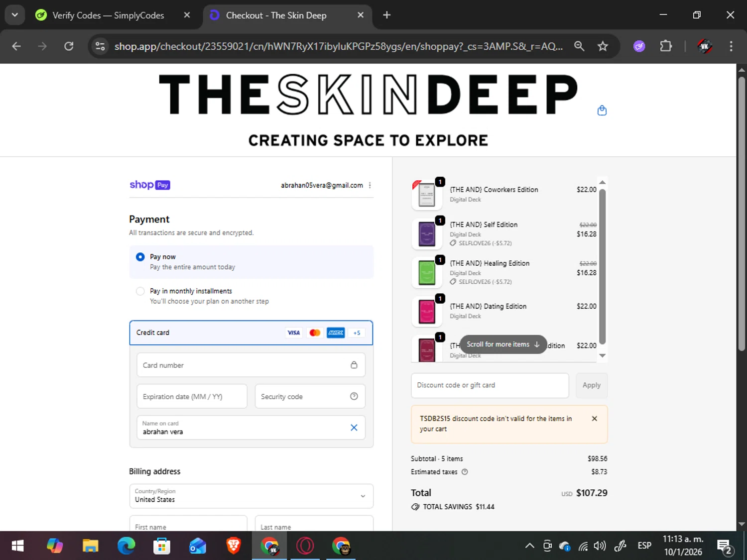Click the Mastercard logo

(x=315, y=333)
